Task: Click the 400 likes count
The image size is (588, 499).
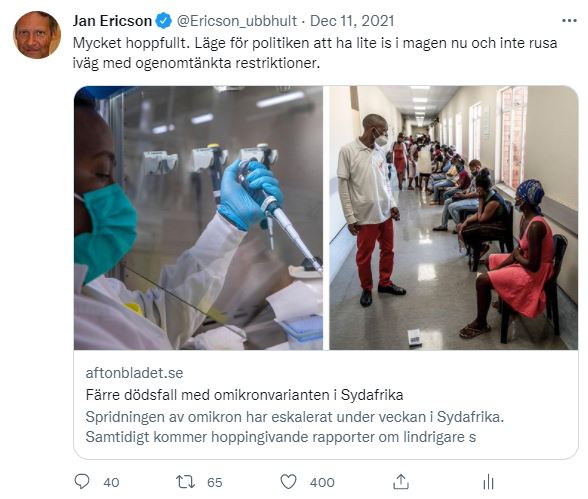Action: (322, 483)
